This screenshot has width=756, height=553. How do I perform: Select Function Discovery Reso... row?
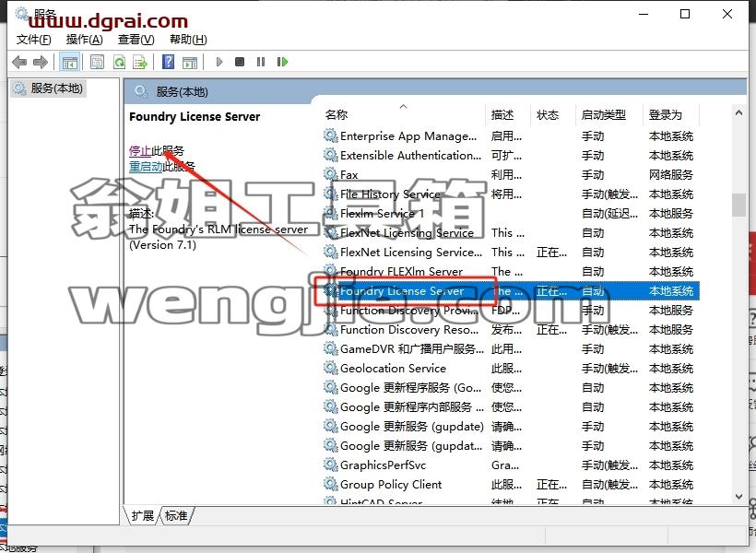click(x=511, y=329)
